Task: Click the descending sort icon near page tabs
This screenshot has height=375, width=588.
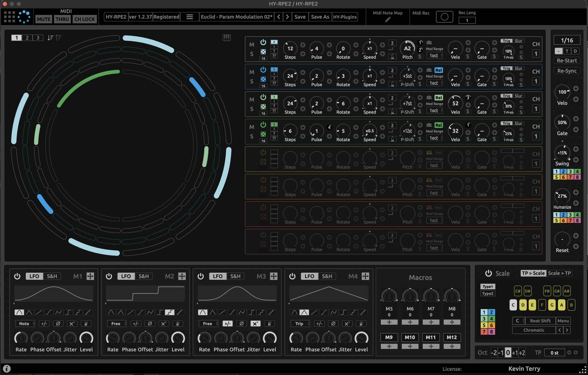Action: pyautogui.click(x=50, y=38)
